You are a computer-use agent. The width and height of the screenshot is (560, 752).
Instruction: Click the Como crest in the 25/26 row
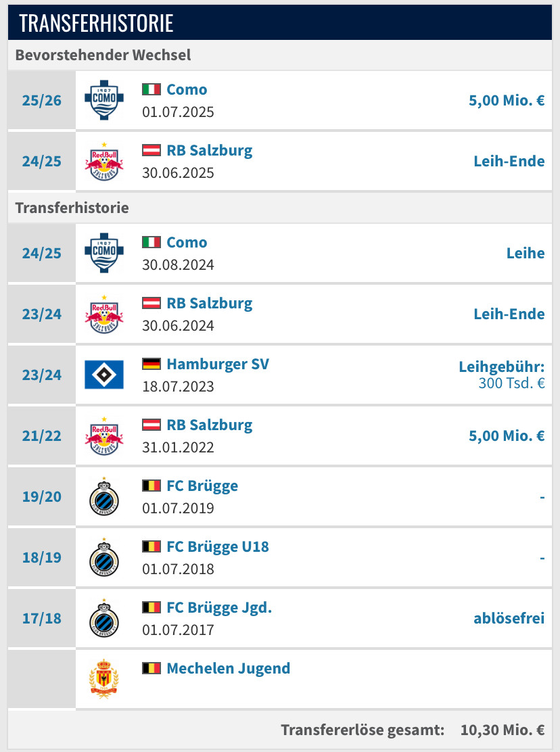coord(104,101)
